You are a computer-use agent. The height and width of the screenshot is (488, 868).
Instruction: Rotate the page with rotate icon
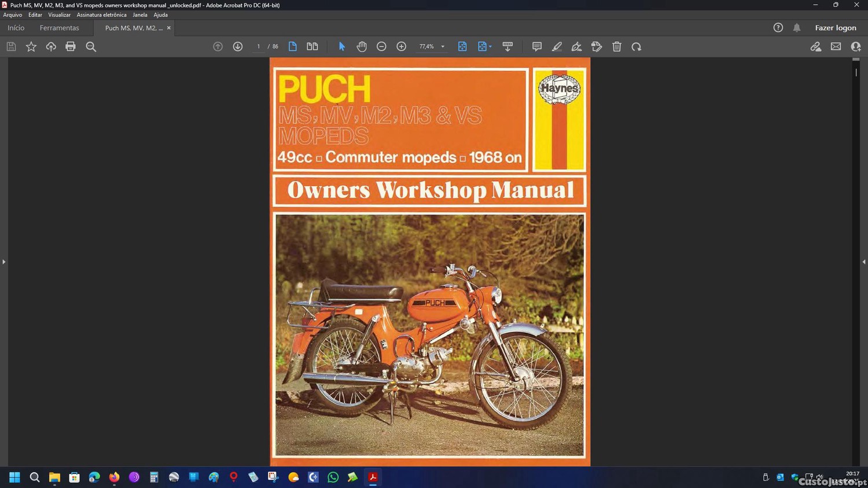[x=637, y=47]
